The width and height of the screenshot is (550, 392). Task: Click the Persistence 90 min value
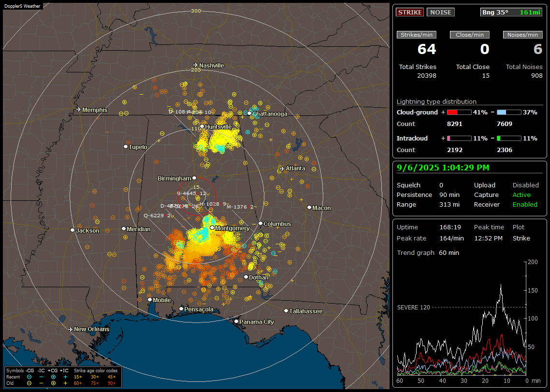449,195
